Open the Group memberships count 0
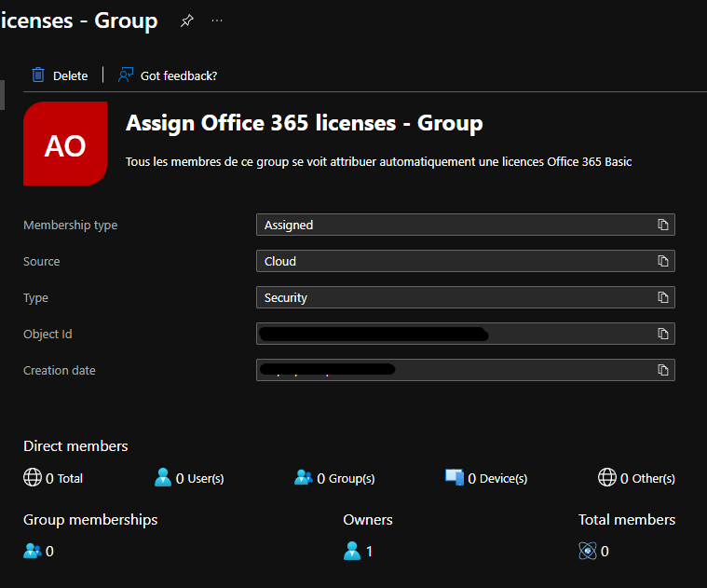 pos(49,551)
